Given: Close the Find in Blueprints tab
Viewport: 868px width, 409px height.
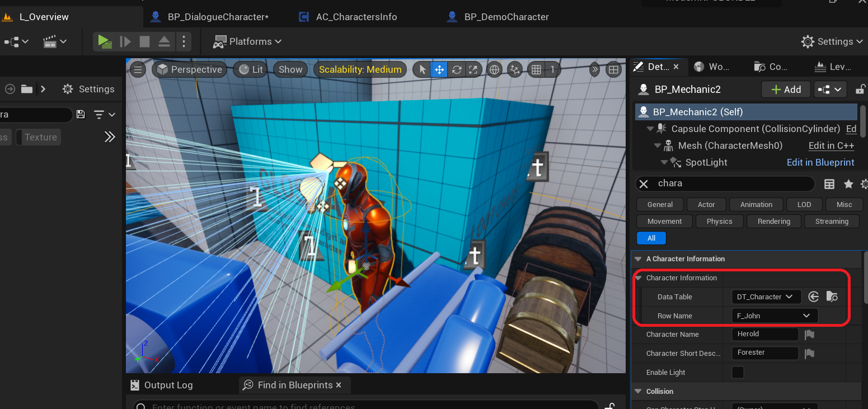Looking at the screenshot, I should coord(339,385).
